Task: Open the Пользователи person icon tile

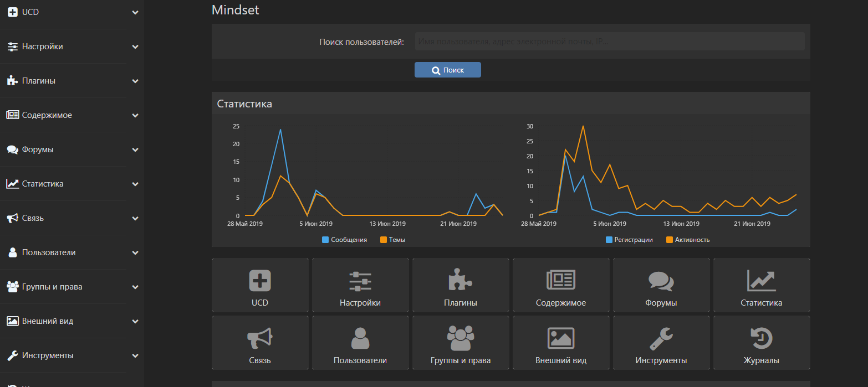Action: tap(360, 338)
